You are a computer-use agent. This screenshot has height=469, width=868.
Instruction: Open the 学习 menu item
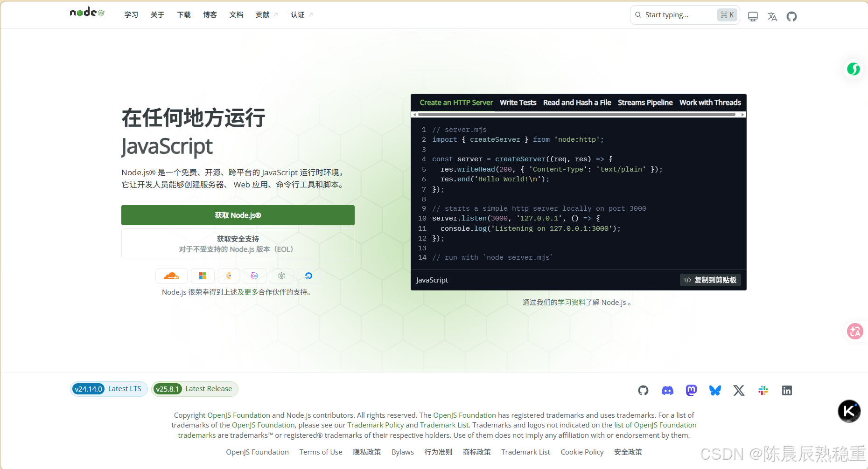[x=131, y=15]
